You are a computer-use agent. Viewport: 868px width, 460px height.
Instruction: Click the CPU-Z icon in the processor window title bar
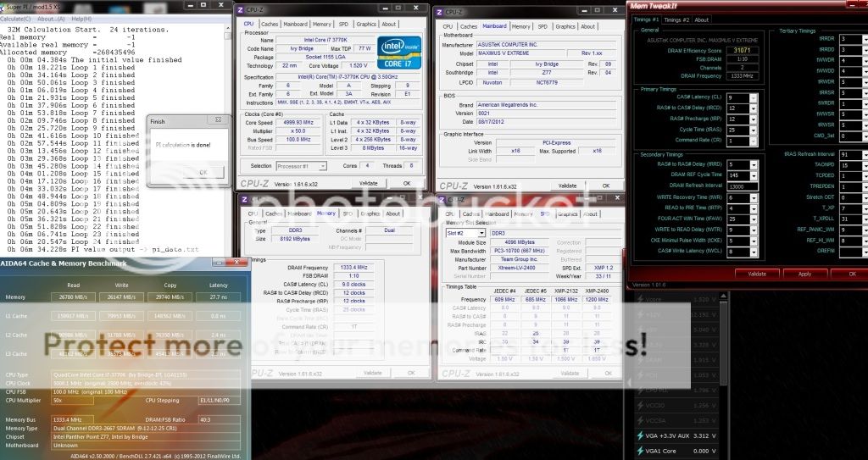[x=240, y=9]
